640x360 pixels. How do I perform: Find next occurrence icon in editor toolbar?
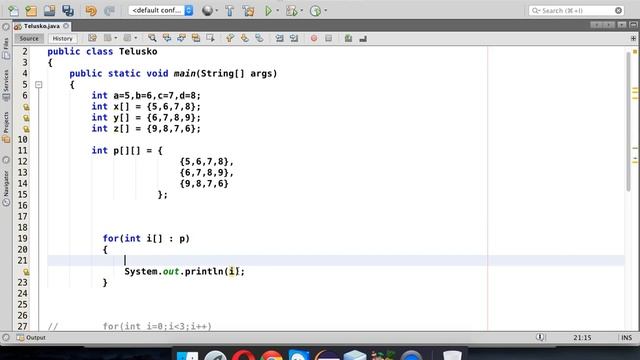[181, 38]
